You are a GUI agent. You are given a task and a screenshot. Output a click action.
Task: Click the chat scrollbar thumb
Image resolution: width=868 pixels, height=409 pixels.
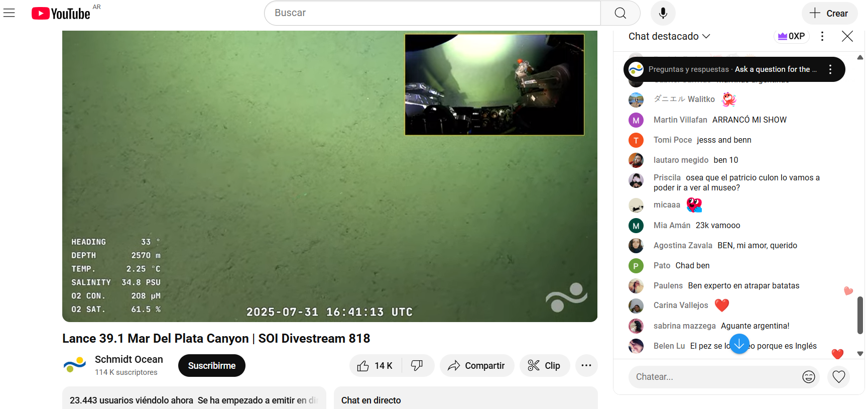(x=860, y=315)
